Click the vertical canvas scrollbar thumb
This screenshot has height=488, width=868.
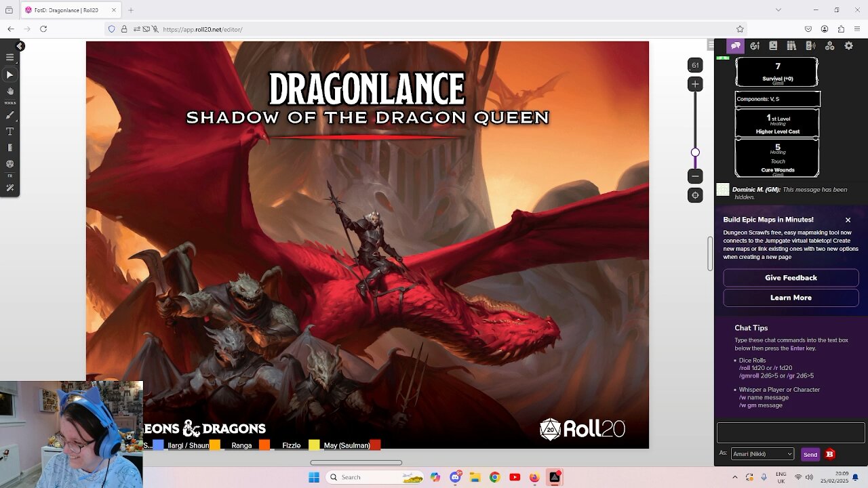pyautogui.click(x=710, y=254)
